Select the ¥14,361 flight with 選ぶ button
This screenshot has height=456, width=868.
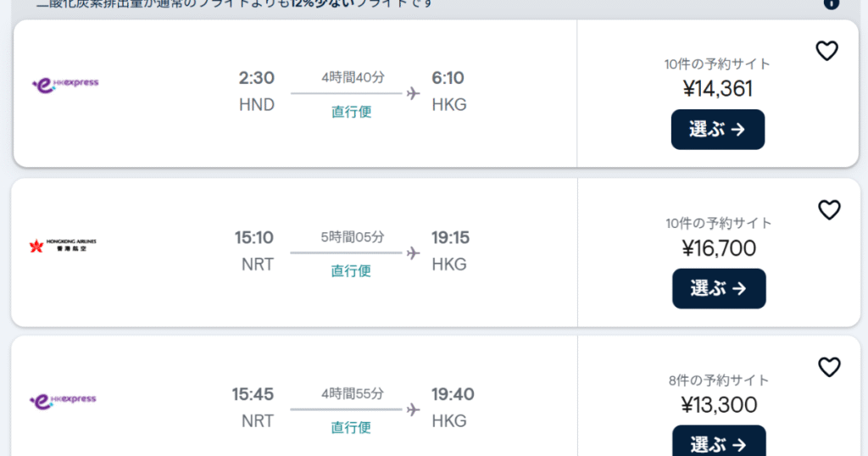coord(718,130)
